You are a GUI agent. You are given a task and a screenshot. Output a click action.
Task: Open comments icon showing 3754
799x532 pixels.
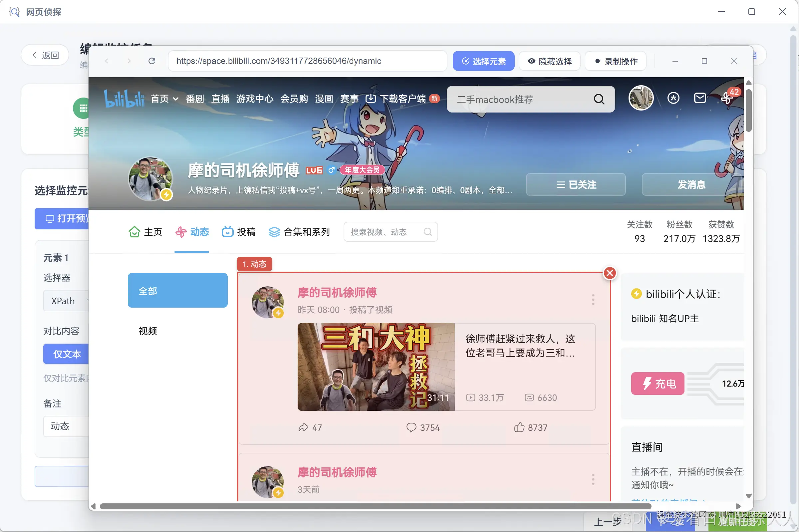coord(411,427)
